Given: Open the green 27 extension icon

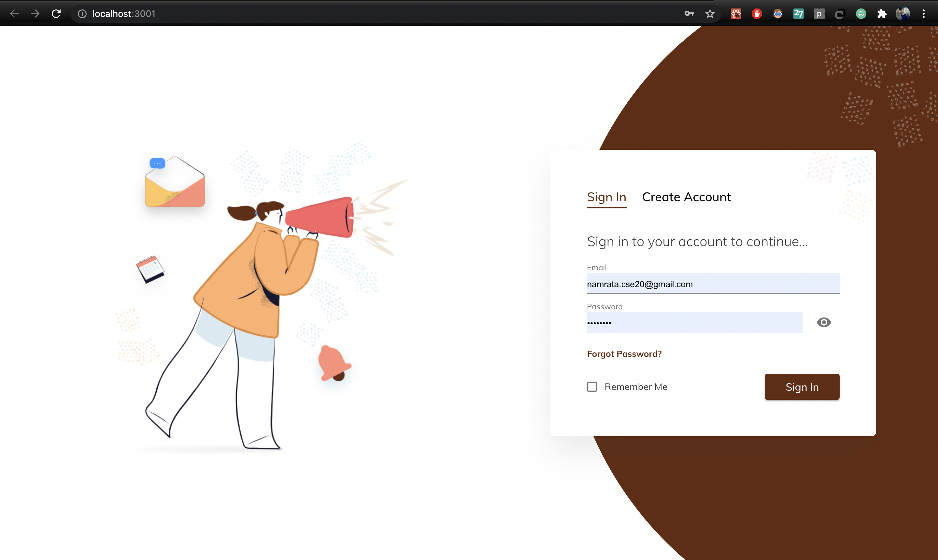Looking at the screenshot, I should tap(798, 14).
